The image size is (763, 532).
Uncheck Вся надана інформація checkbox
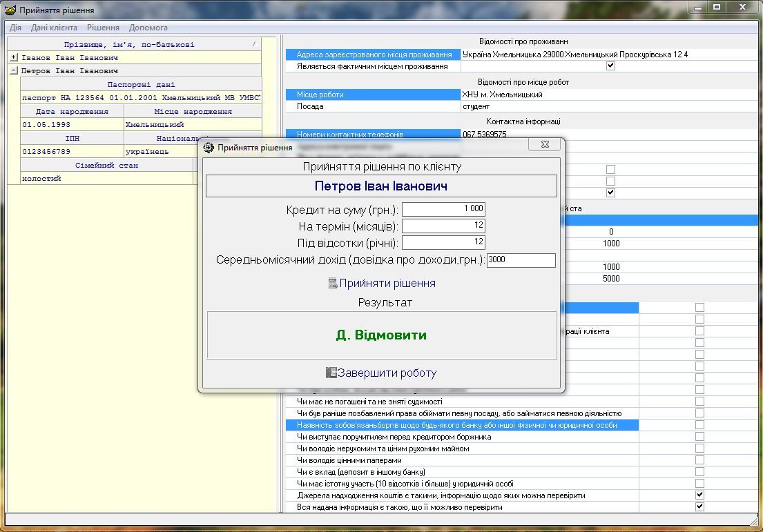699,506
